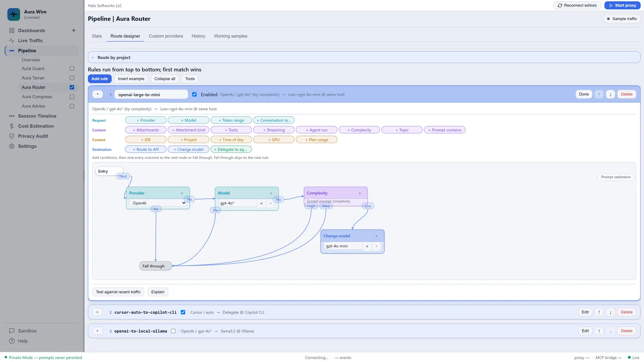
Task: Switch to the History tab
Action: tap(198, 36)
